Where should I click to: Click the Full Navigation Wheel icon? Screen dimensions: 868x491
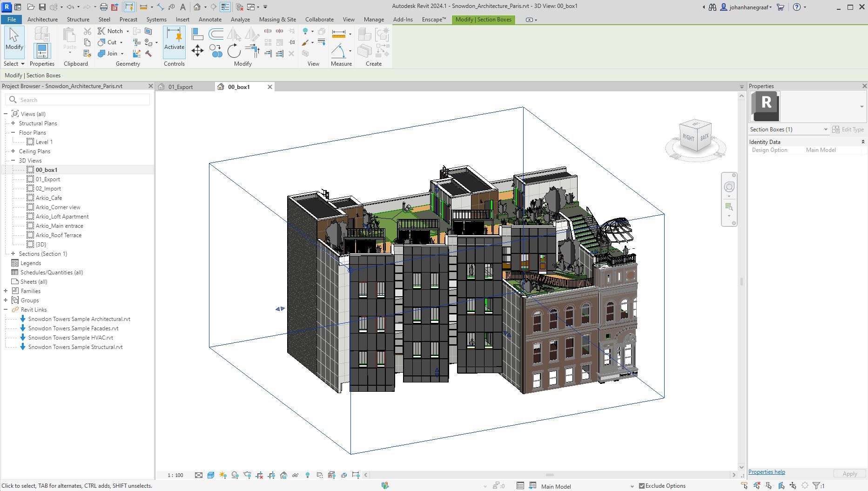click(729, 187)
